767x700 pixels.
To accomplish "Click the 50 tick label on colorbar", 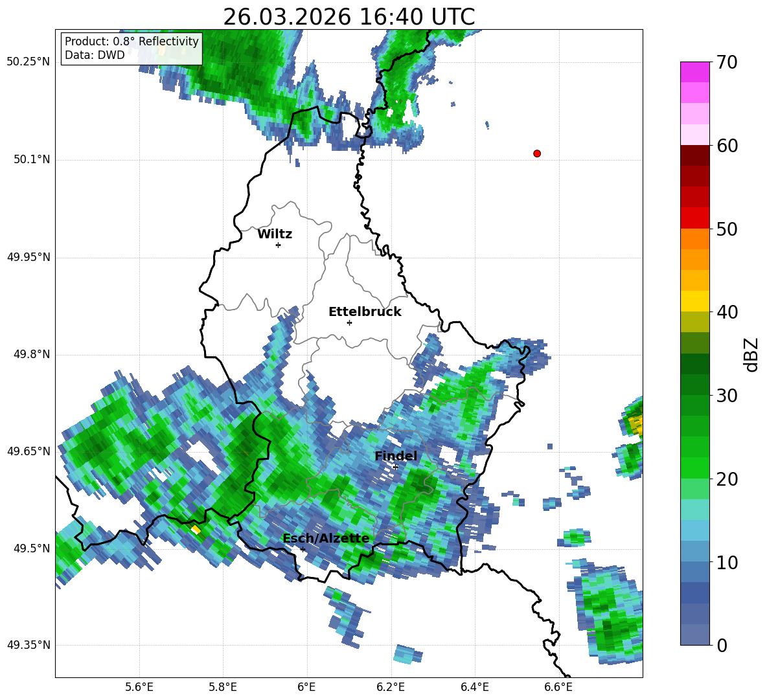I will tap(727, 229).
